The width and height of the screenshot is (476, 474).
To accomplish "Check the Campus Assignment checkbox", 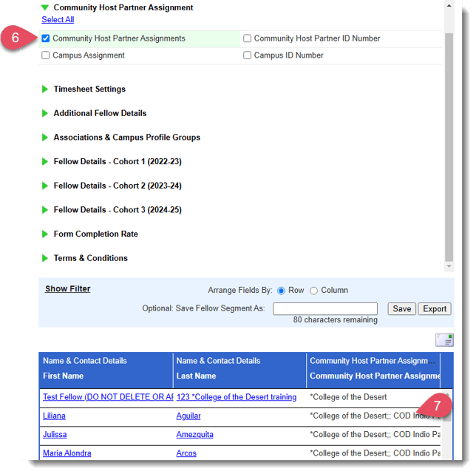I will point(47,55).
